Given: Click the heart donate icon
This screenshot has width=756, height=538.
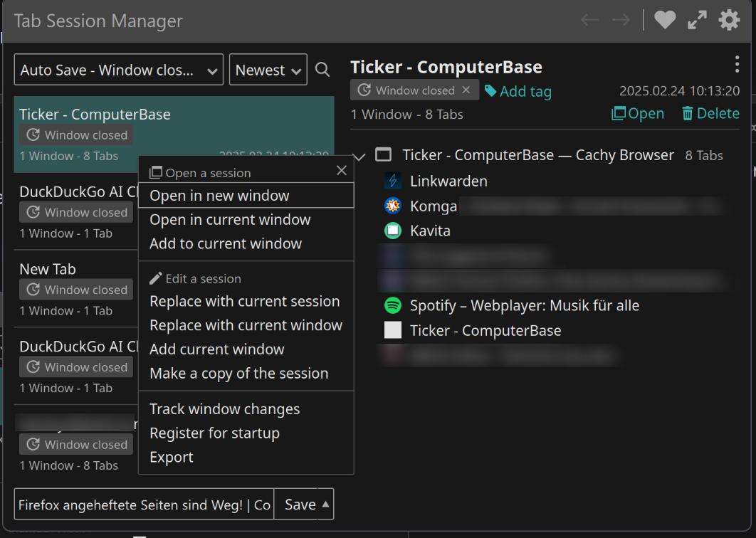Looking at the screenshot, I should [665, 20].
